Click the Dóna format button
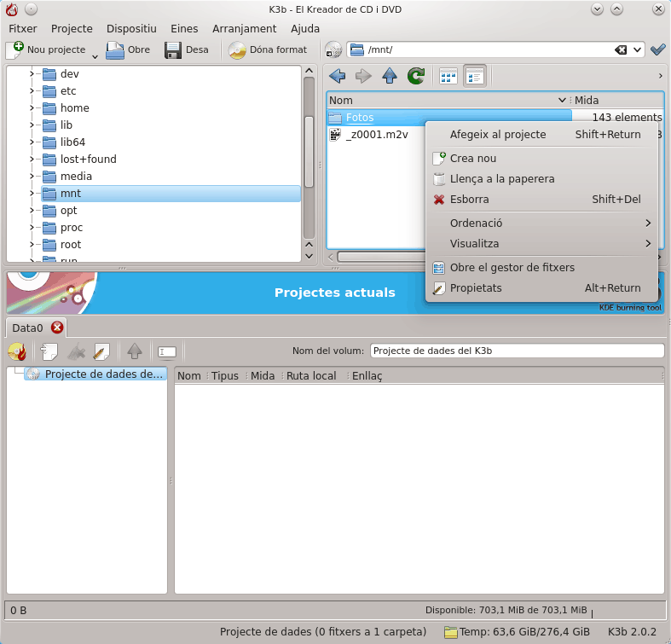The height and width of the screenshot is (644, 671). [268, 49]
